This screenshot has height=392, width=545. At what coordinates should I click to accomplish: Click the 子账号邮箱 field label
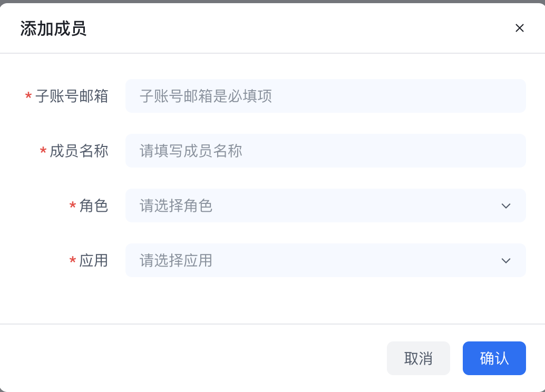click(72, 96)
